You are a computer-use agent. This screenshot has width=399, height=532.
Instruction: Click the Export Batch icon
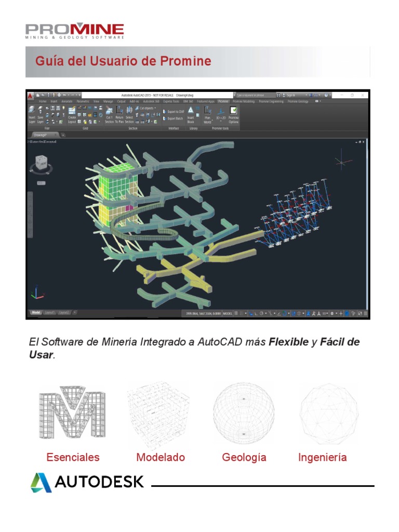[x=165, y=118]
